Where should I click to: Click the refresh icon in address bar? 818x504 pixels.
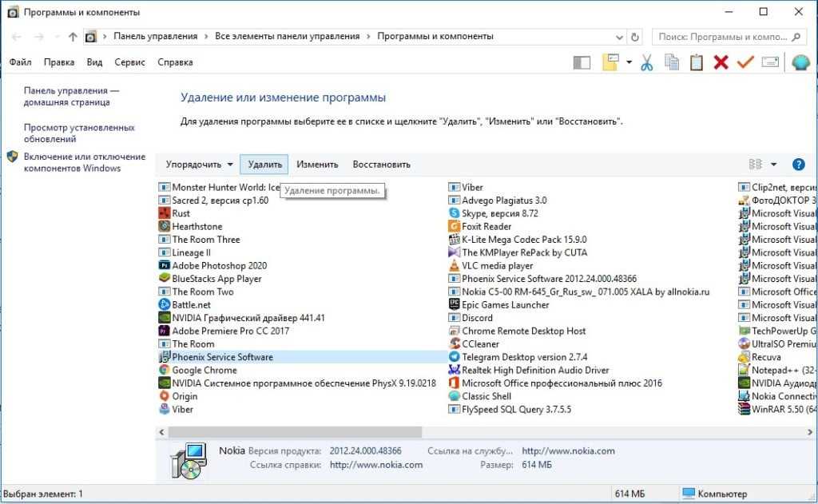tap(635, 37)
